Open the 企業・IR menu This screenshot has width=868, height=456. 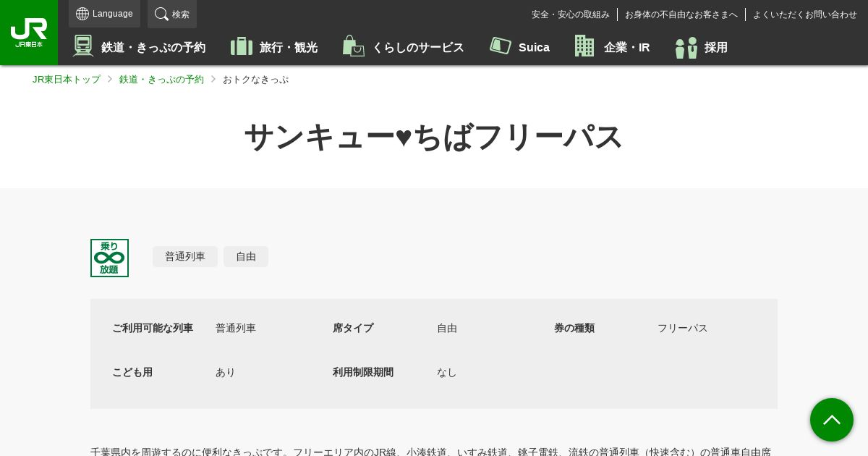coord(612,47)
